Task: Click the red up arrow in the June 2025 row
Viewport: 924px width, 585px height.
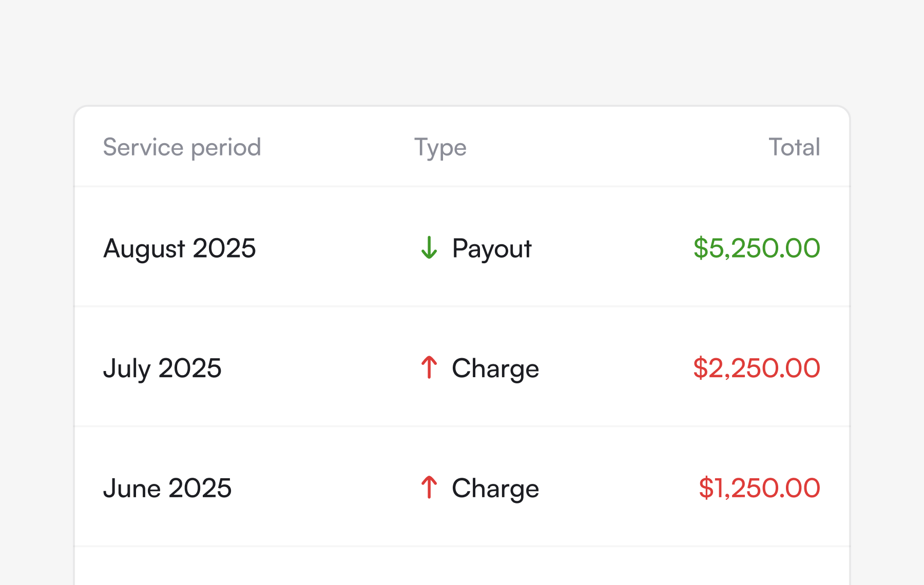Action: [x=429, y=488]
